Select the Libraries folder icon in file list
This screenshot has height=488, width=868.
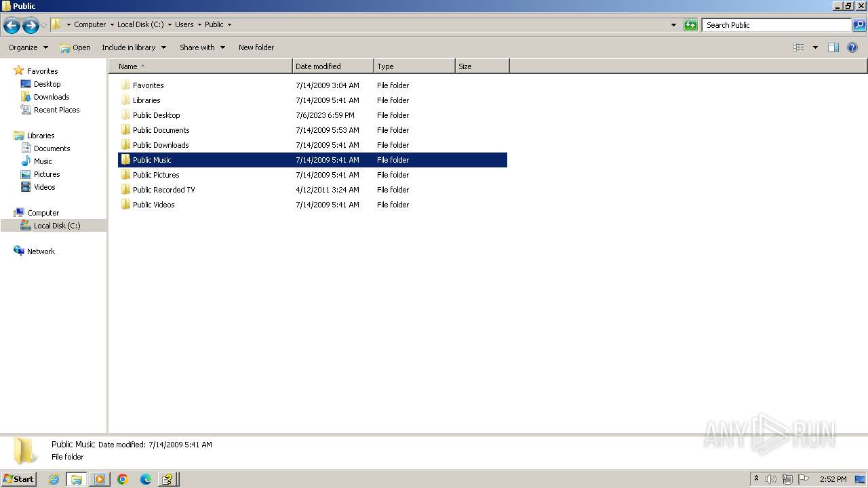(125, 100)
